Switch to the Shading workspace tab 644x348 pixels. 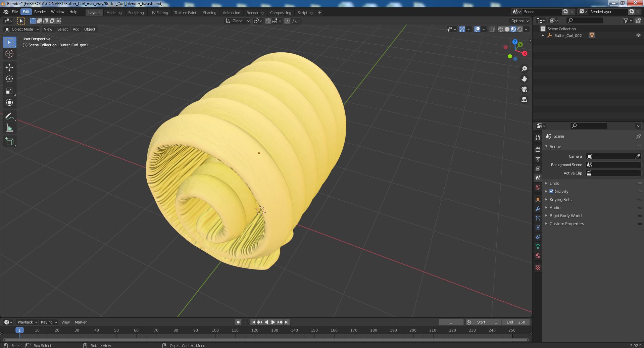pyautogui.click(x=209, y=12)
